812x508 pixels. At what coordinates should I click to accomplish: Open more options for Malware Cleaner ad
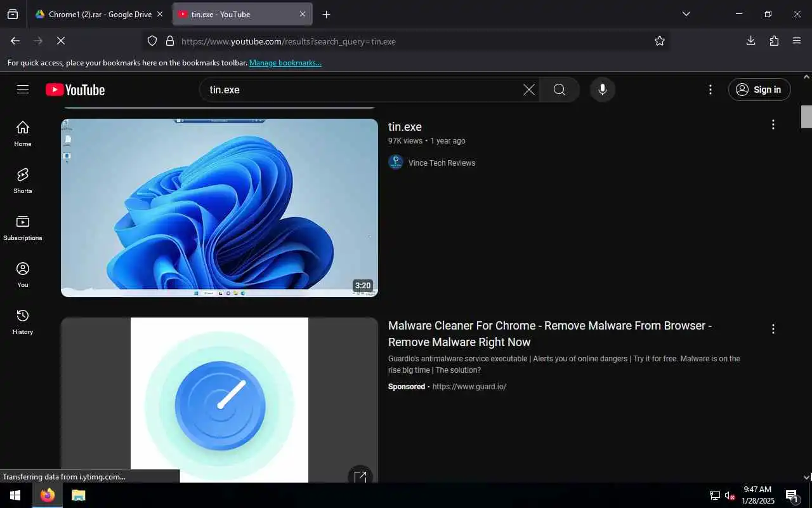[773, 329]
